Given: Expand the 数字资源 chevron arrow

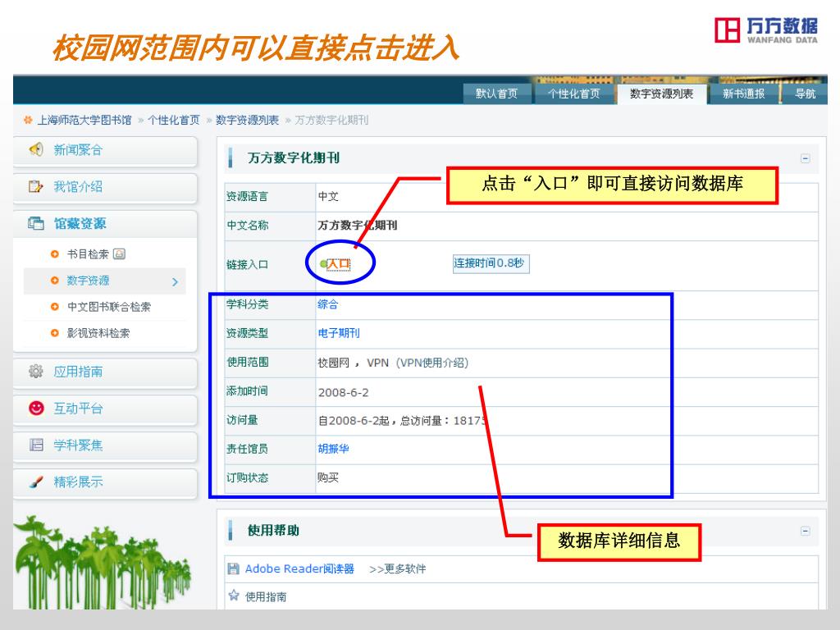Looking at the screenshot, I should pyautogui.click(x=175, y=282).
